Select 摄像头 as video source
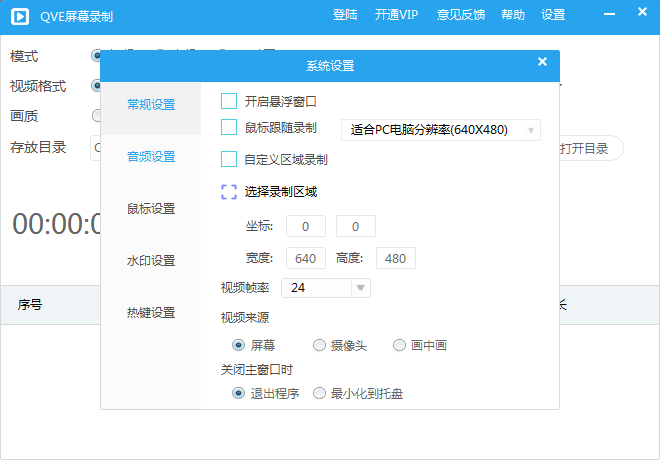The image size is (660, 460). [x=319, y=346]
